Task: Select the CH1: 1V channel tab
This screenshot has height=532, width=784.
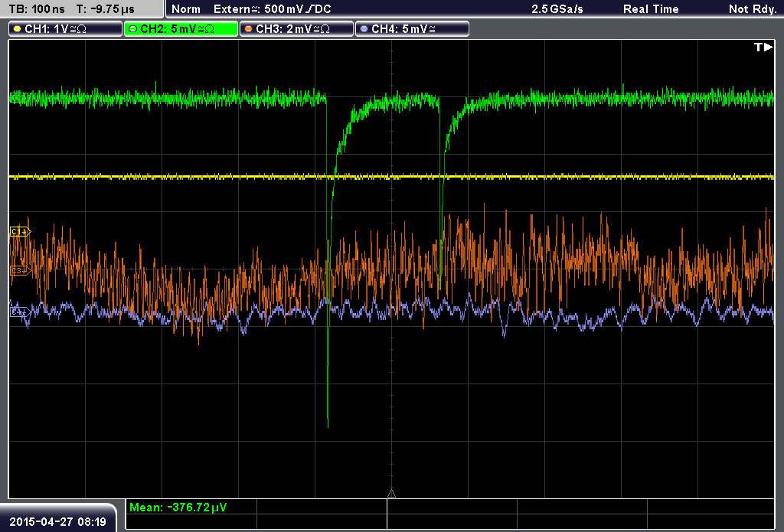Action: click(66, 29)
